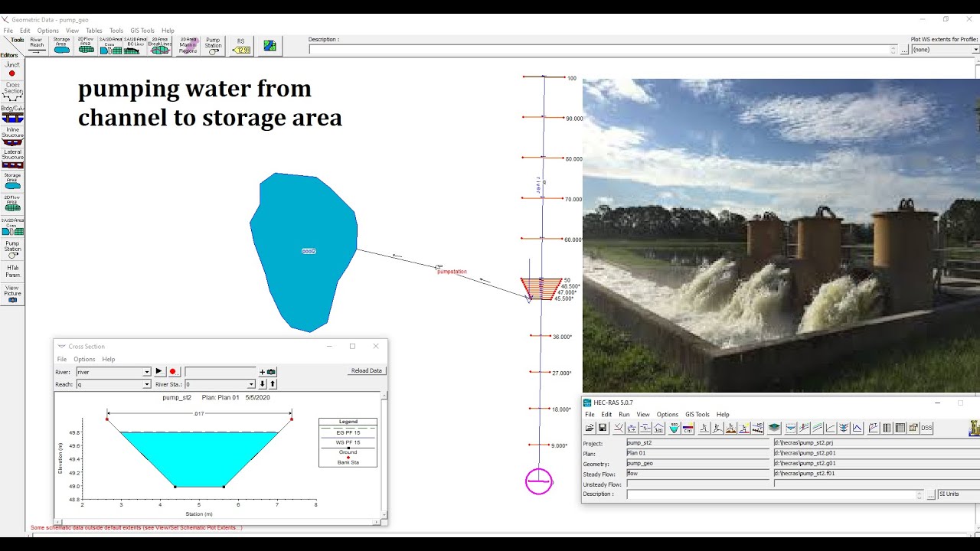Select the SA/2D Area Conn tool

point(110,45)
